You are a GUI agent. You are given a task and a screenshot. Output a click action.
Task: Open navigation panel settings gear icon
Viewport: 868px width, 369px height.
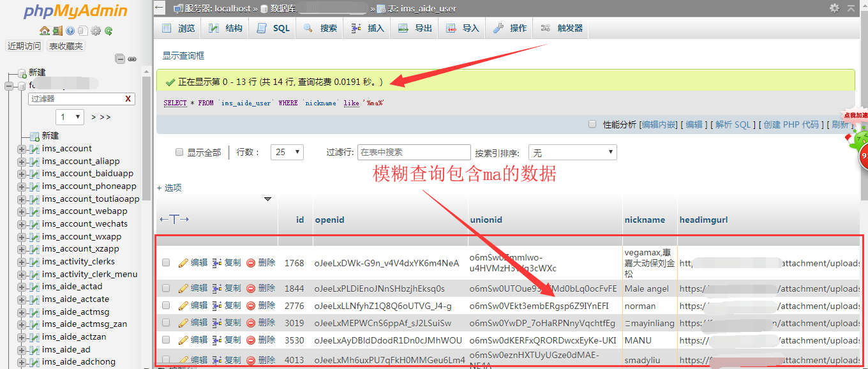tap(96, 31)
